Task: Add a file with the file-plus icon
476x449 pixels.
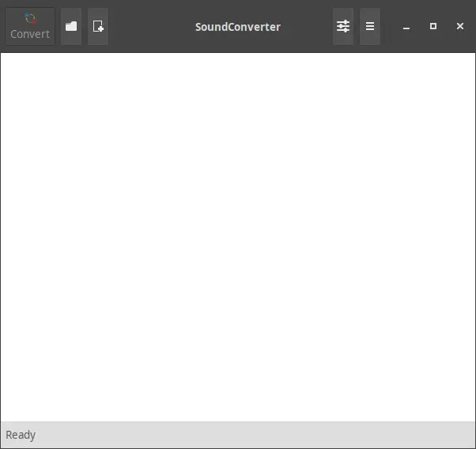Action: click(x=98, y=26)
